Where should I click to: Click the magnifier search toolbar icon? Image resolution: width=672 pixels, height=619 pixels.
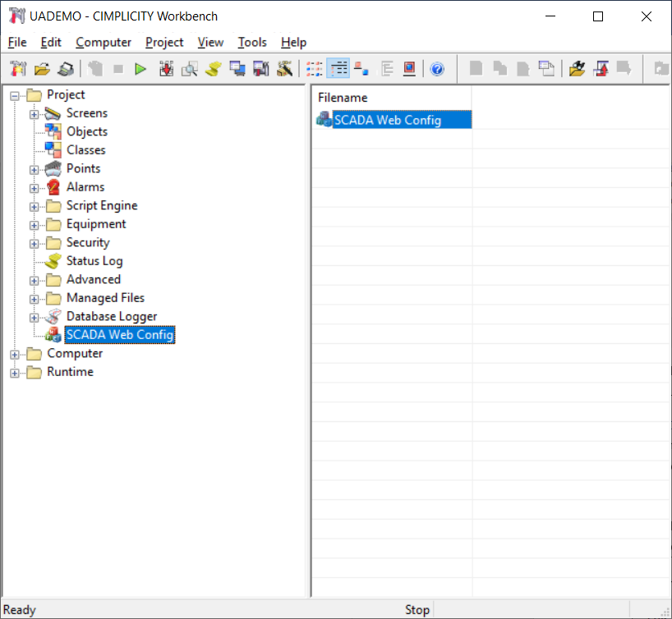(x=190, y=68)
